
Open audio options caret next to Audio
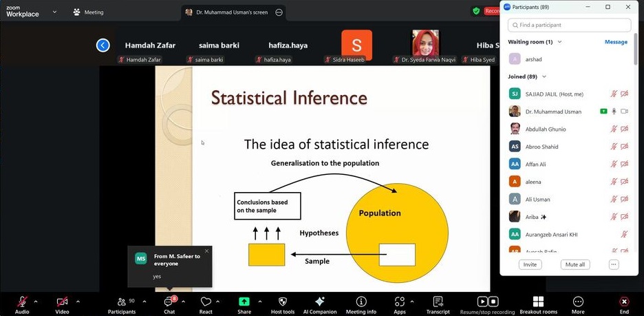pyautogui.click(x=35, y=302)
